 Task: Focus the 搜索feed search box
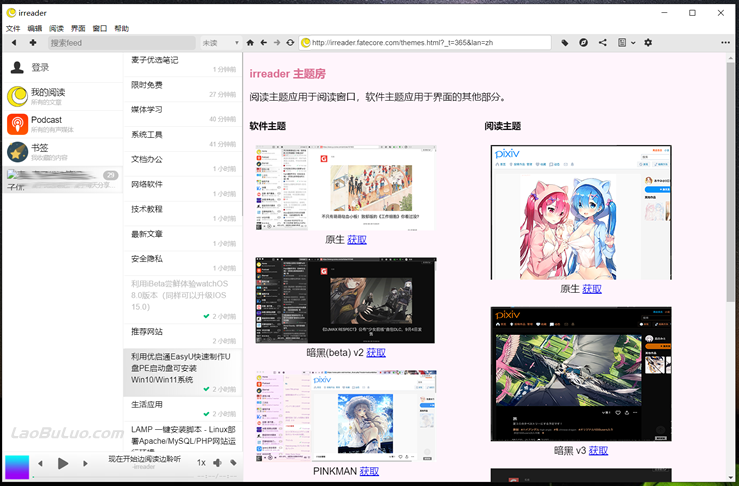coord(122,42)
